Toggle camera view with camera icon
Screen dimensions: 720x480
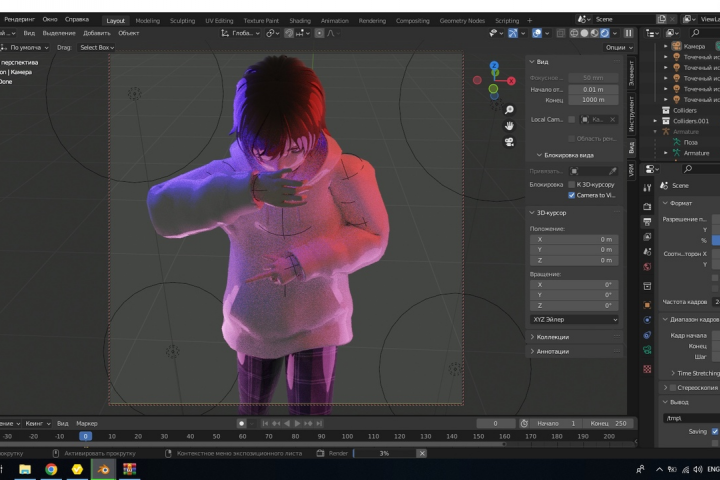pos(509,142)
